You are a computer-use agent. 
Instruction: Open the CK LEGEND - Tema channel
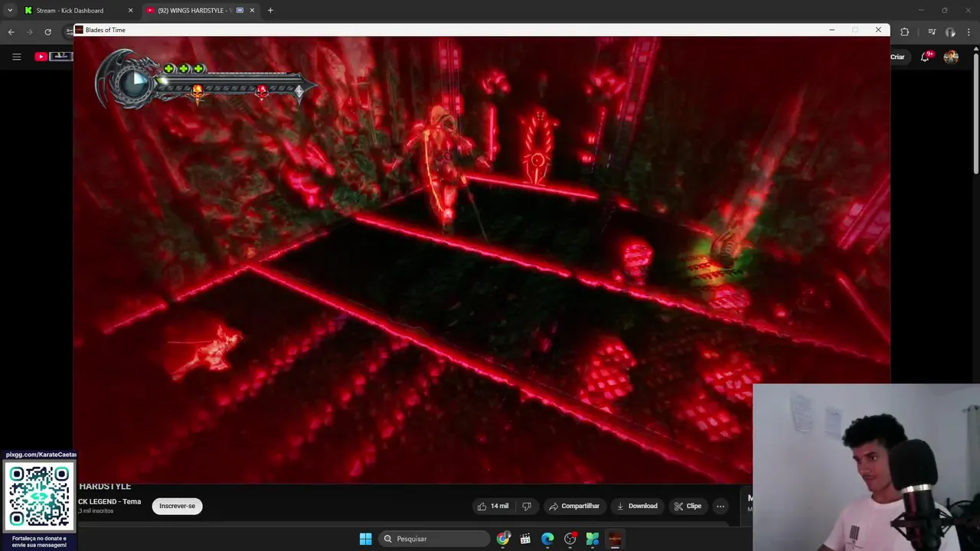pyautogui.click(x=109, y=501)
